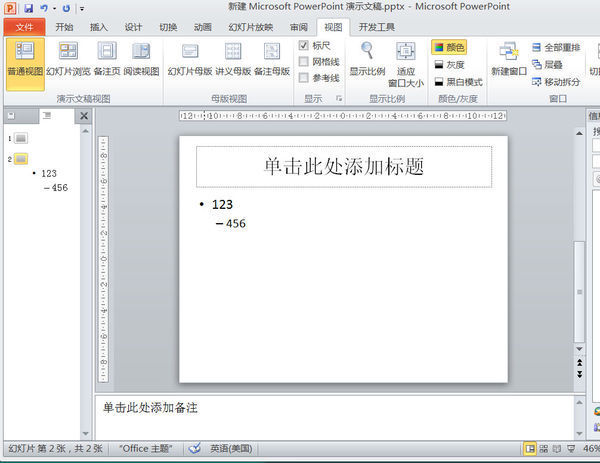Click the slide scrollbar up arrow
Image resolution: width=600 pixels, height=463 pixels.
(x=579, y=133)
